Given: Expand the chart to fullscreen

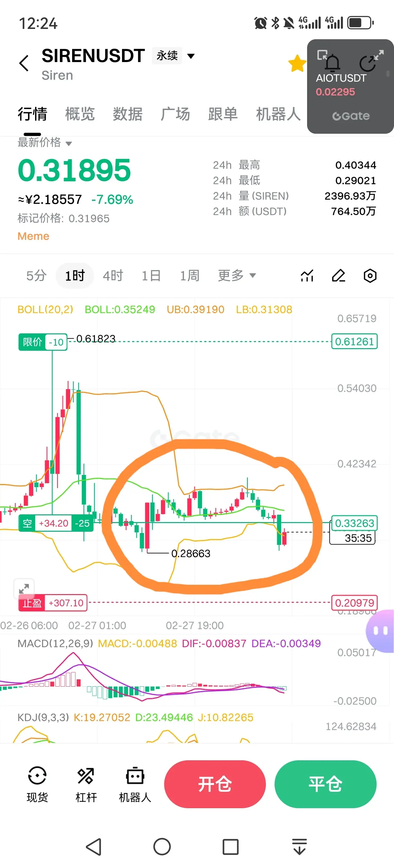Looking at the screenshot, I should click(x=24, y=589).
